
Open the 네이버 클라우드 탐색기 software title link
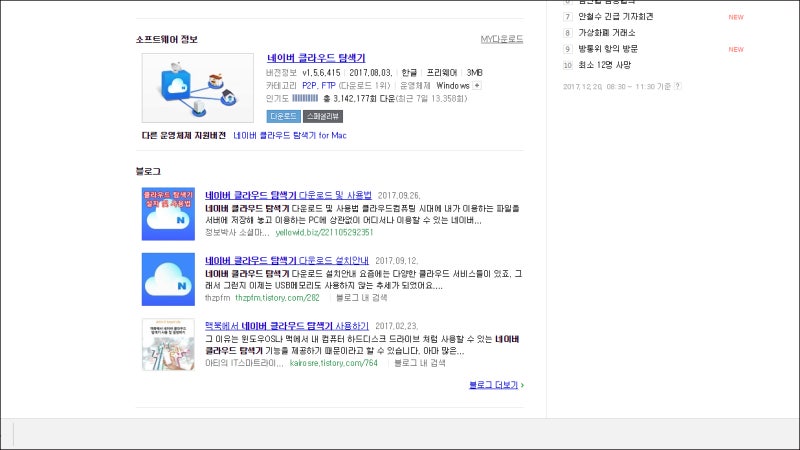(x=316, y=58)
